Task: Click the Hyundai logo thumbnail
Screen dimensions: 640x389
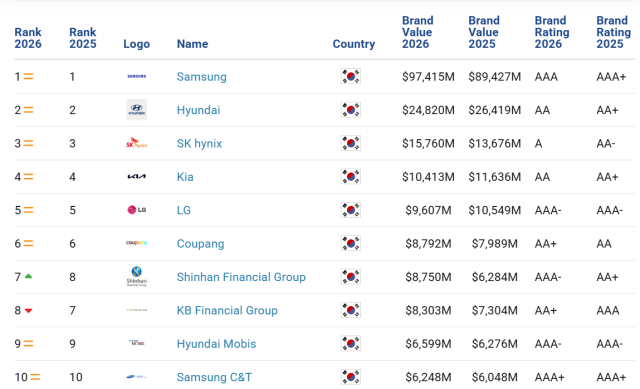Action: [x=137, y=110]
